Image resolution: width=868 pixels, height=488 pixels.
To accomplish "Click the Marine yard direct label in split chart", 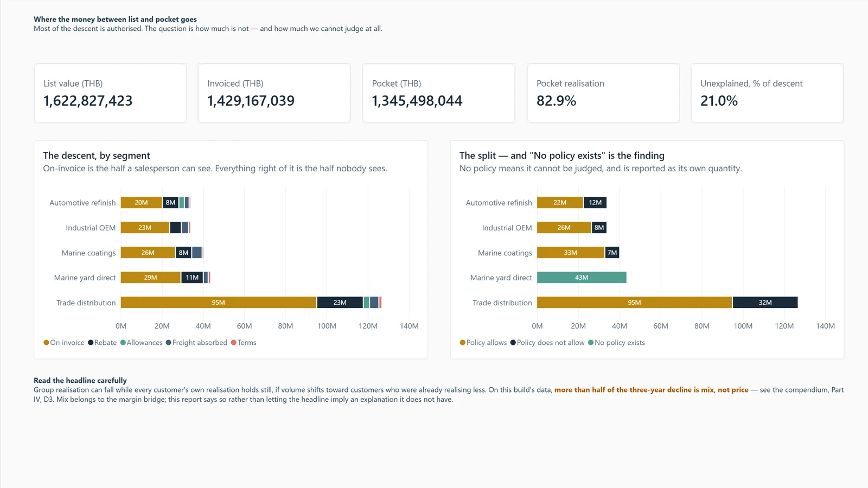I will coord(501,278).
